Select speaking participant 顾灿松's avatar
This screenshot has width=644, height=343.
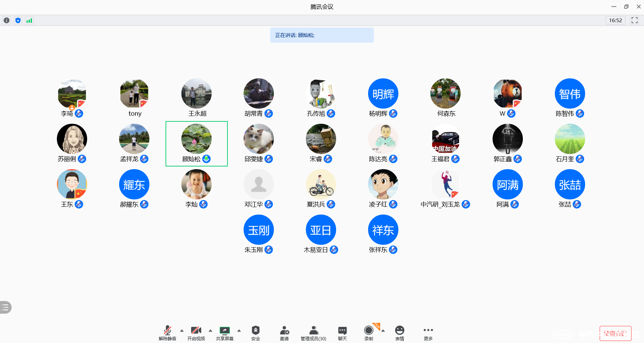click(x=196, y=139)
